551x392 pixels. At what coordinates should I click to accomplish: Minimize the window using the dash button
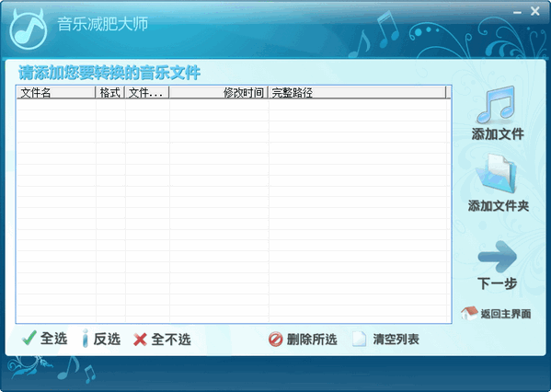point(517,12)
